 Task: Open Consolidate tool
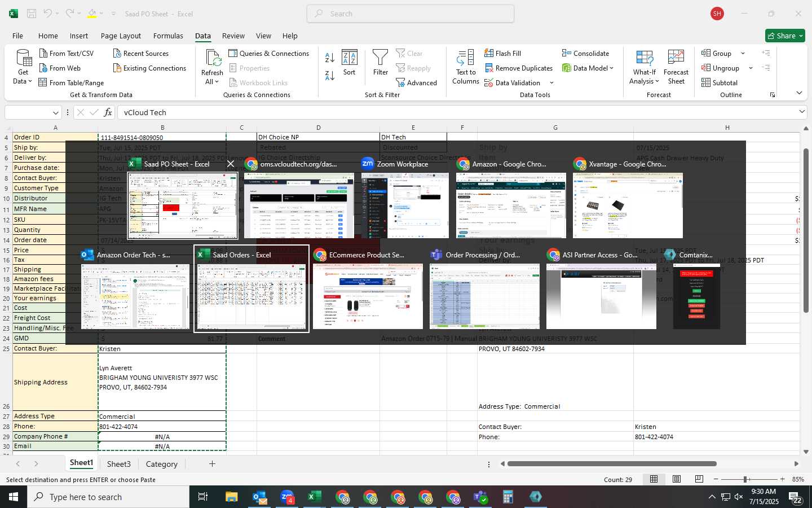(x=585, y=54)
